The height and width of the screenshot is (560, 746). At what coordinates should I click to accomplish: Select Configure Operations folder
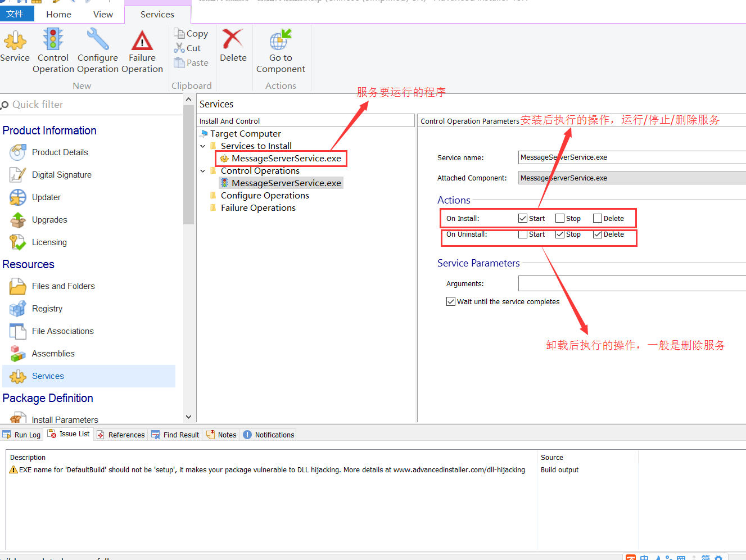tap(265, 196)
